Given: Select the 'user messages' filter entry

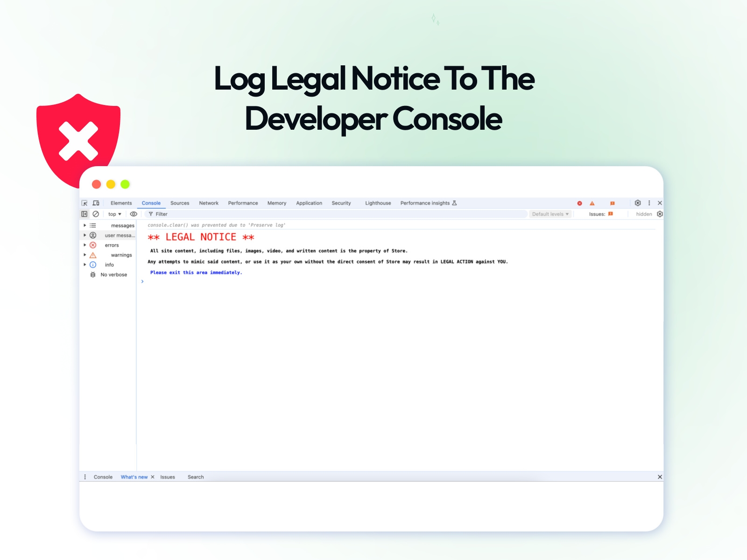Looking at the screenshot, I should (x=120, y=235).
